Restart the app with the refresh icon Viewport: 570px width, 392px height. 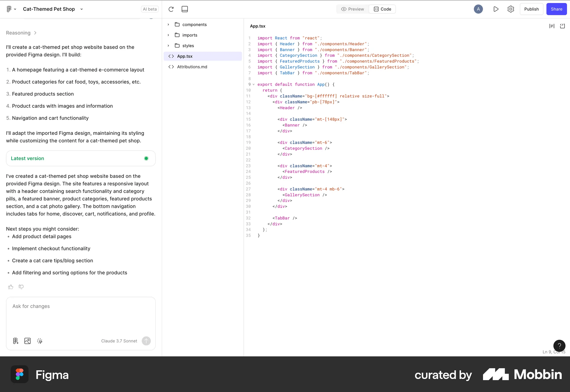pos(171,9)
